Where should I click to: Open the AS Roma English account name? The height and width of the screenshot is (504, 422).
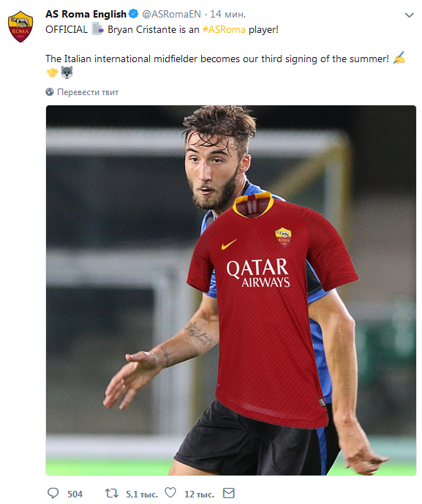tap(86, 14)
